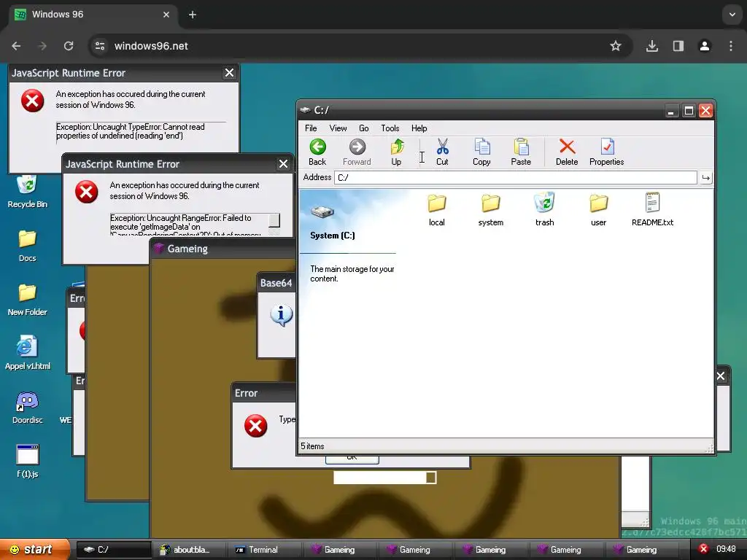Open the Tools menu in explorer
The width and height of the screenshot is (747, 560).
(390, 128)
